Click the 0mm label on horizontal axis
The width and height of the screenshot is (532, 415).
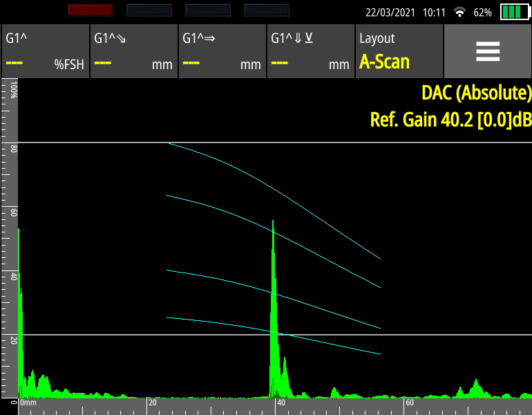click(28, 403)
